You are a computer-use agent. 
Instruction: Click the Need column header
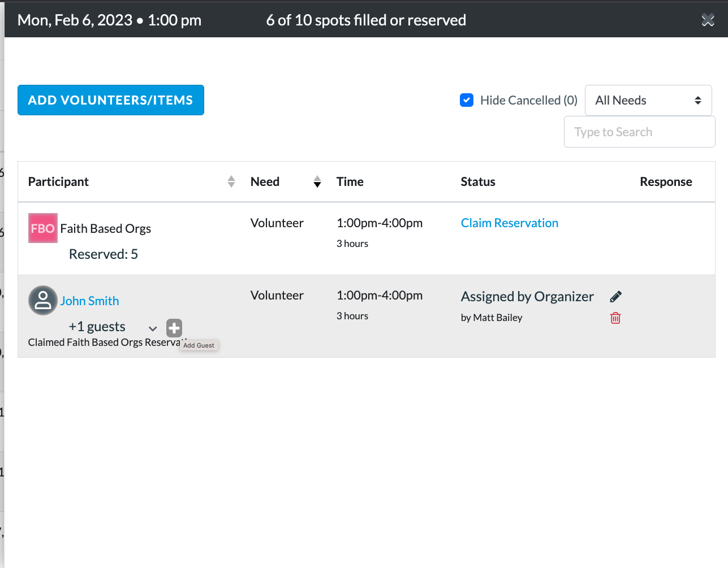pos(265,181)
